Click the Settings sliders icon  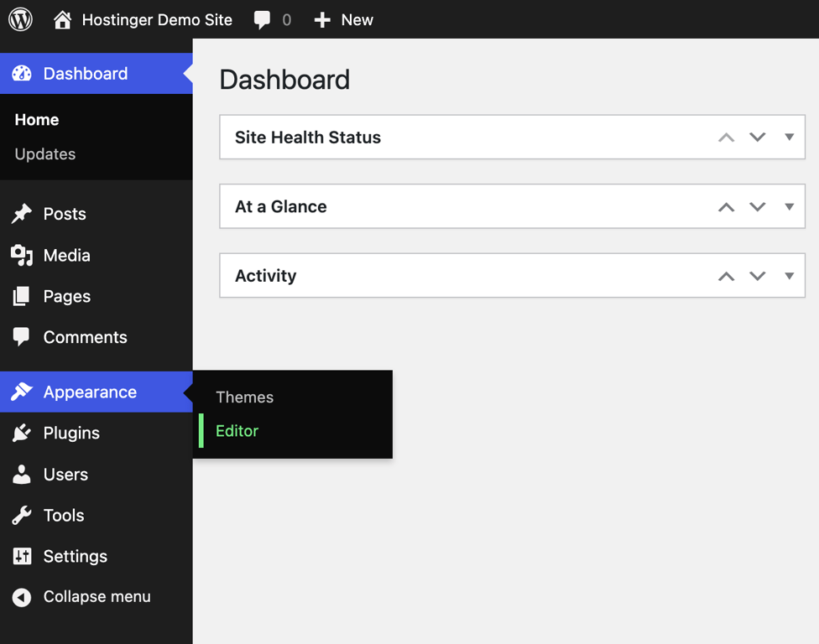[x=21, y=556]
